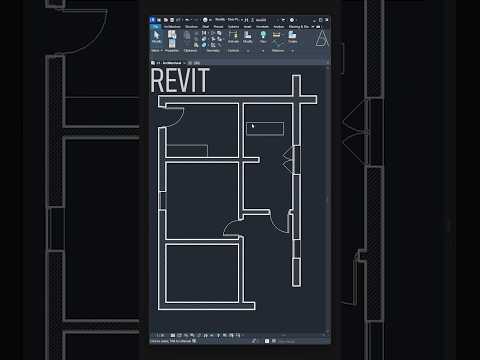Open the Modify panel icon in ribbon
Viewport: 480px width, 360px height.
point(247,36)
